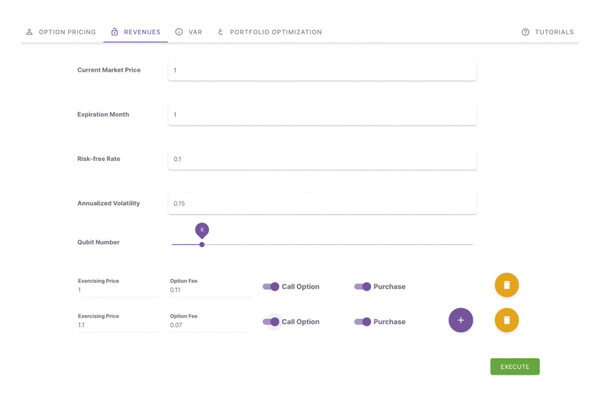Click the currency icon beside Portfolio Optimization

pos(220,32)
